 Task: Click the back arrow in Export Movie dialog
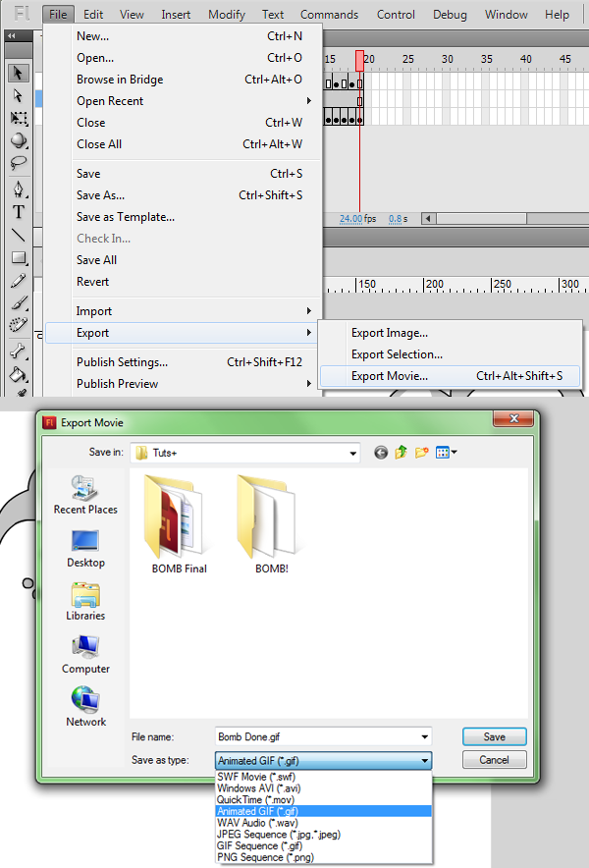[x=381, y=453]
